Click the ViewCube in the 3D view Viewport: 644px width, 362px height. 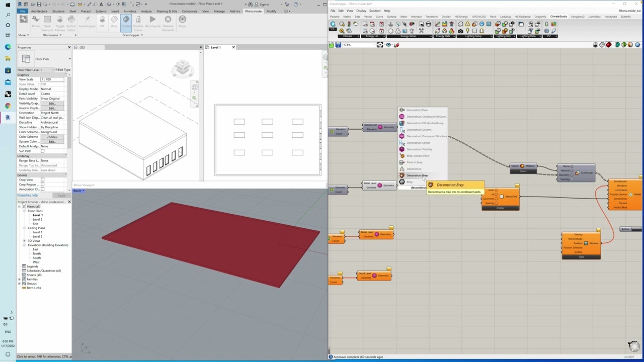coord(182,68)
